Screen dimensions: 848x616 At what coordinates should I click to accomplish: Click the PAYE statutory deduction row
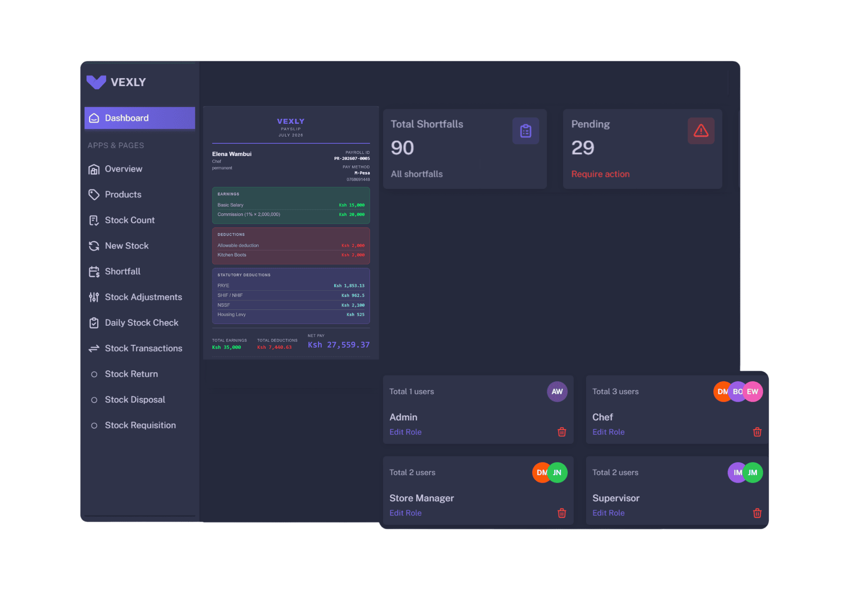pyautogui.click(x=291, y=286)
